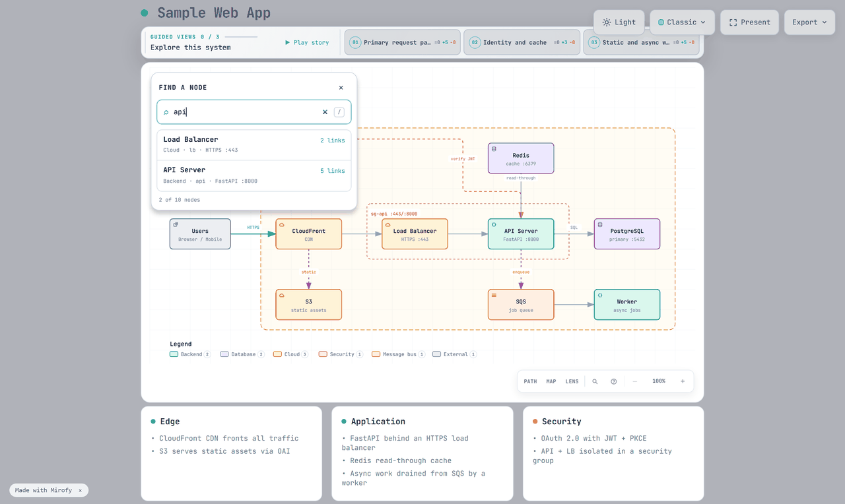
Task: Focus the node search input containing 'api'
Action: click(254, 112)
